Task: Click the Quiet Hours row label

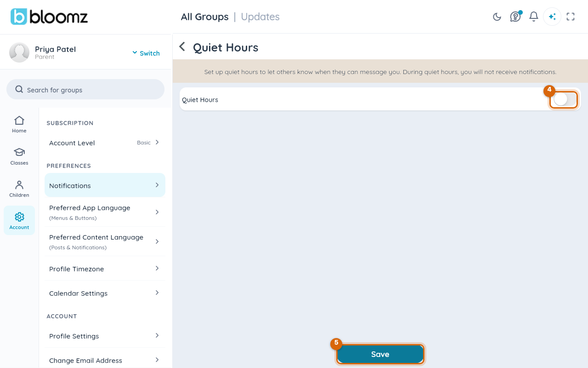Action: pyautogui.click(x=200, y=100)
